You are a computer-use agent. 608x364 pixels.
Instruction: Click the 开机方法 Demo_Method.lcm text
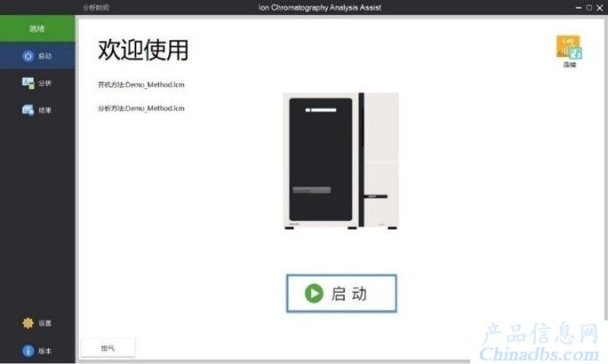(x=141, y=84)
